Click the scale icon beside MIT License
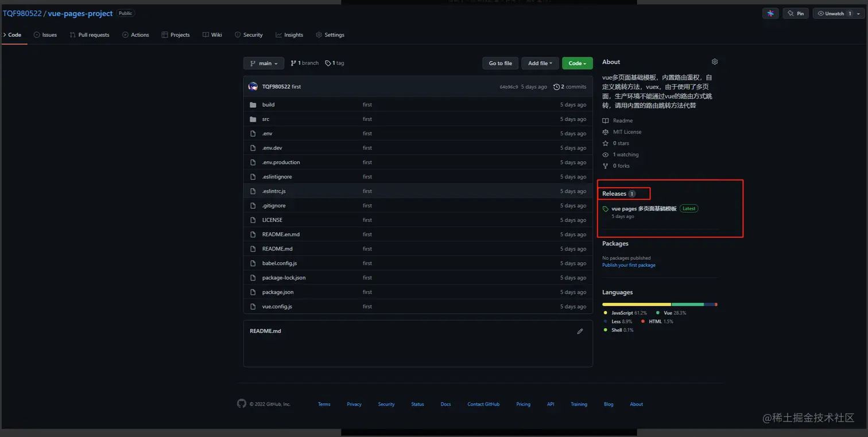This screenshot has height=437, width=868. 606,132
